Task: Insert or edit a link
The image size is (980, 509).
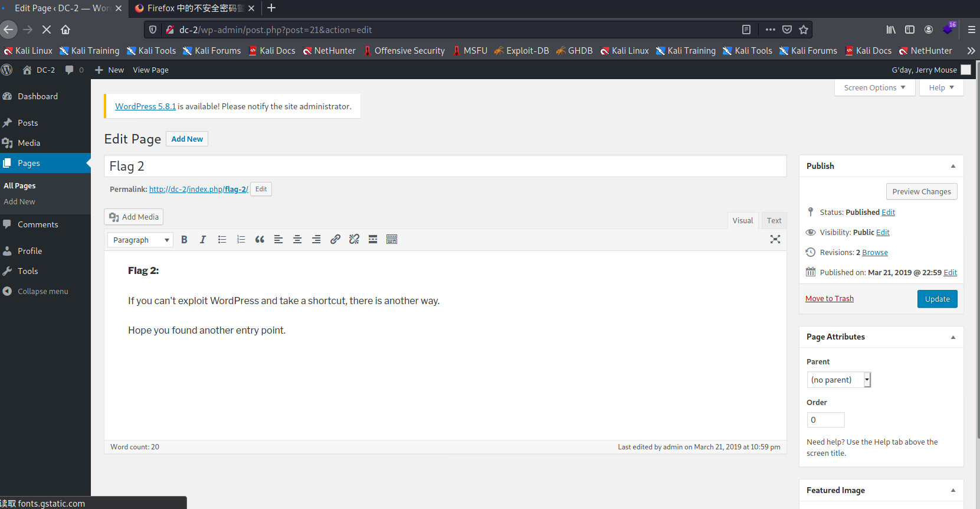Action: (335, 239)
